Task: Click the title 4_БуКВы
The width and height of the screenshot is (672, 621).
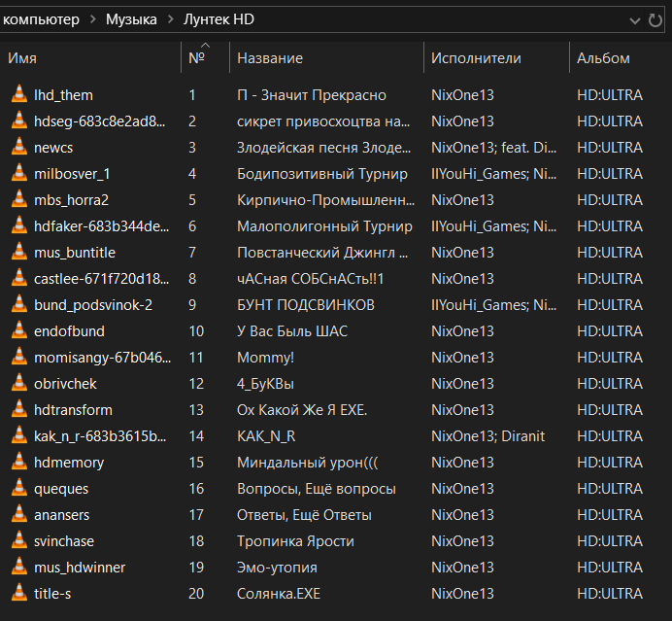Action: coord(265,384)
